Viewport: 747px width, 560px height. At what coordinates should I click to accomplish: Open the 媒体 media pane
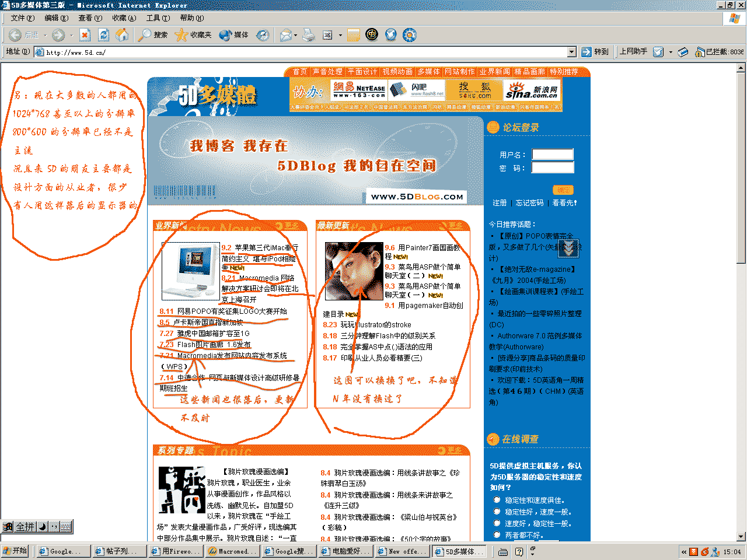[x=233, y=35]
